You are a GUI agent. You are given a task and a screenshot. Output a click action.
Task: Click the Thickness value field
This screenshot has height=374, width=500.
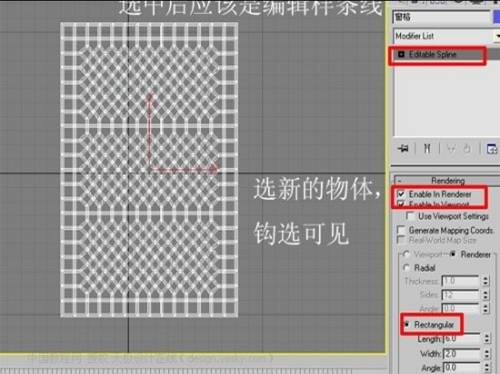click(x=460, y=281)
